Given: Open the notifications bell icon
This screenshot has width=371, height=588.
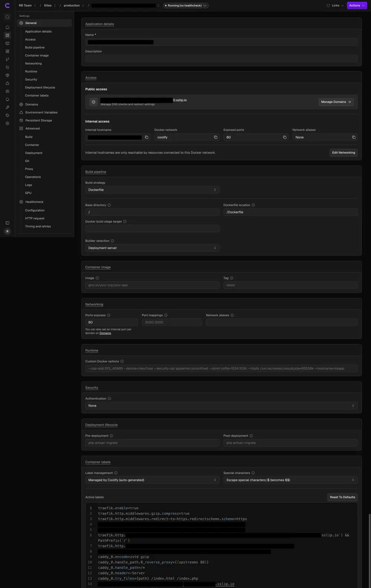Looking at the screenshot, I should (7, 99).
